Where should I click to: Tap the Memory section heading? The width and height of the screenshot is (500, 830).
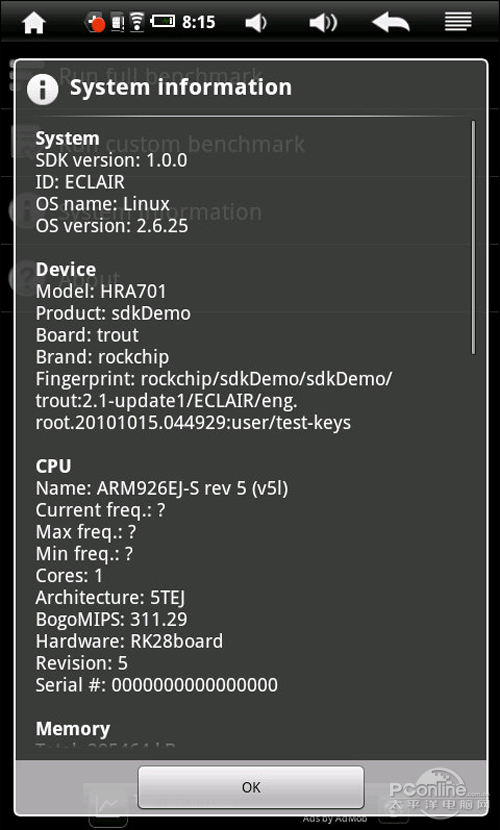pos(72,729)
